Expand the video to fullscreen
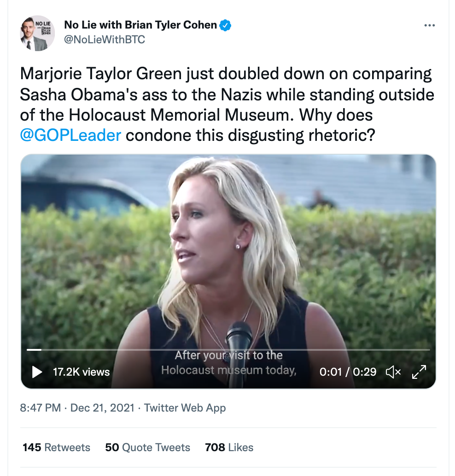 coord(419,372)
